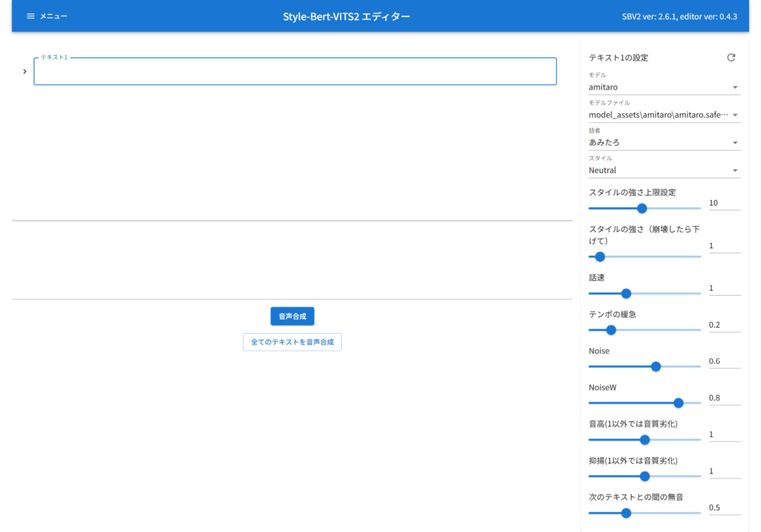Click the 音声合成 button
Screen dimensions: 761x532
(292, 316)
